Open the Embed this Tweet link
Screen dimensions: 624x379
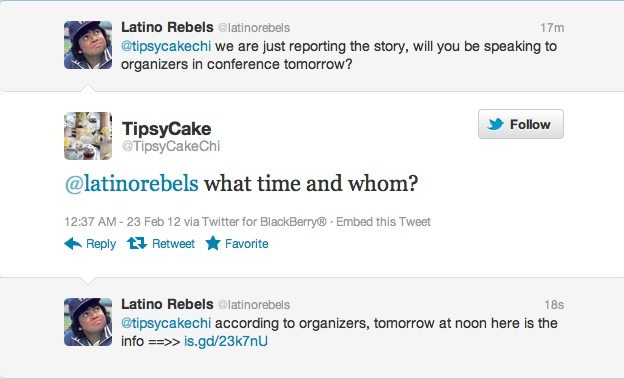pyautogui.click(x=383, y=222)
